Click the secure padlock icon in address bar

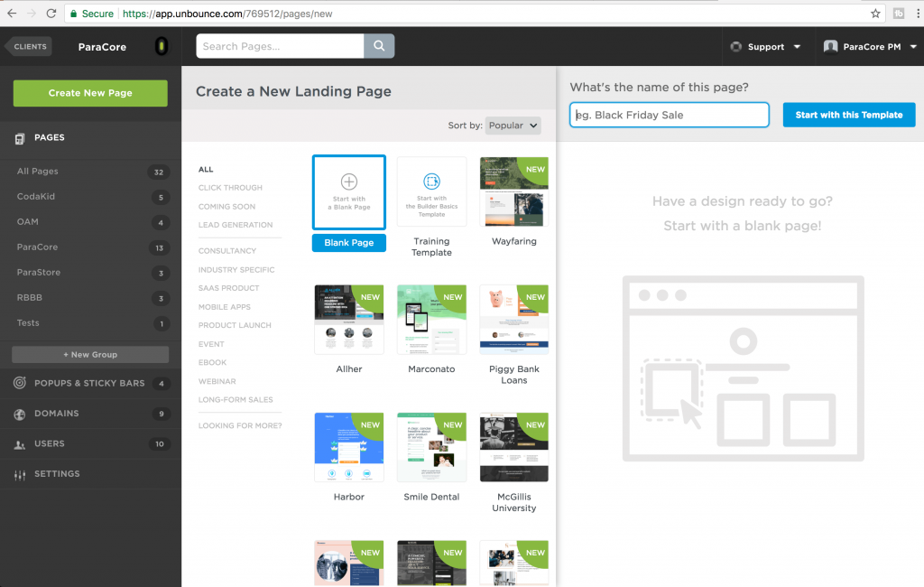tap(74, 13)
